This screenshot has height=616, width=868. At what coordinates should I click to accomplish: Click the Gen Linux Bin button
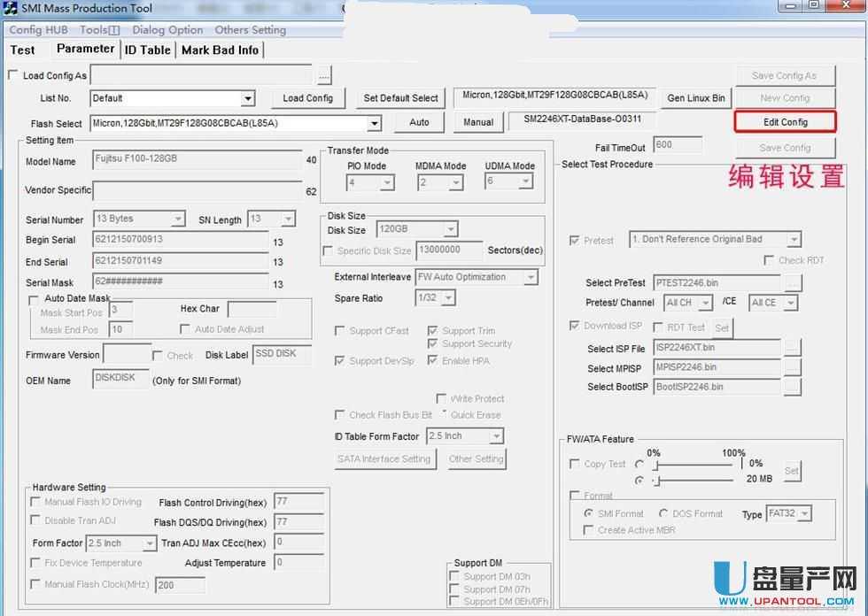[696, 98]
